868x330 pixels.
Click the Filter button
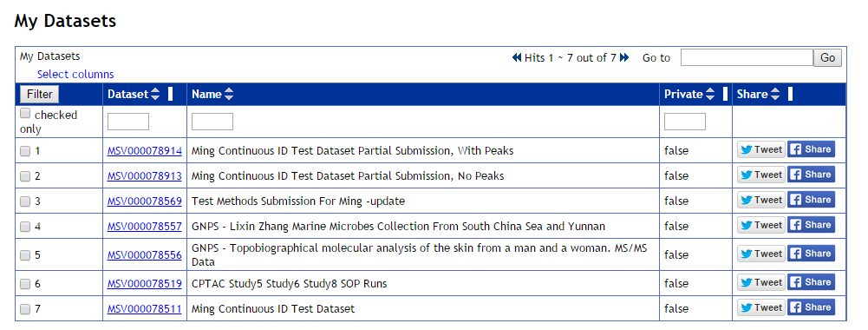39,95
